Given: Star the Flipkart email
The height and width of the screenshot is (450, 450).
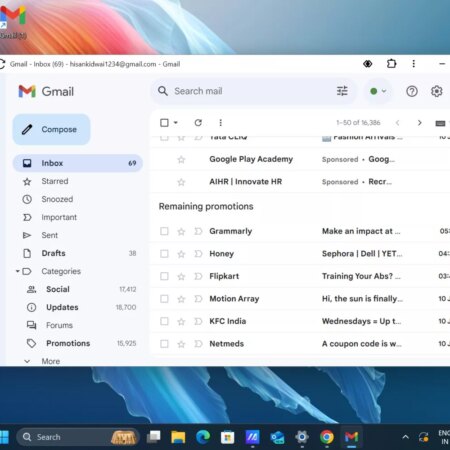Looking at the screenshot, I should point(181,276).
